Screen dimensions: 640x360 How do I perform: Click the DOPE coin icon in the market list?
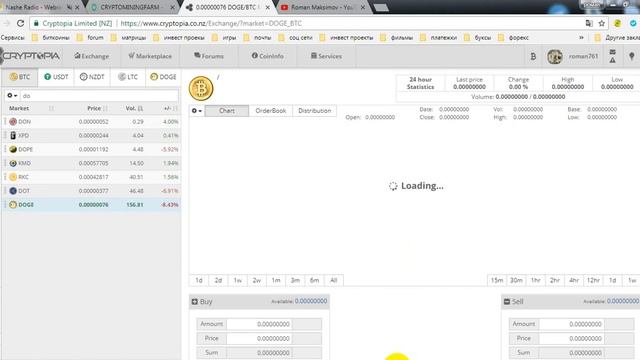(x=13, y=149)
